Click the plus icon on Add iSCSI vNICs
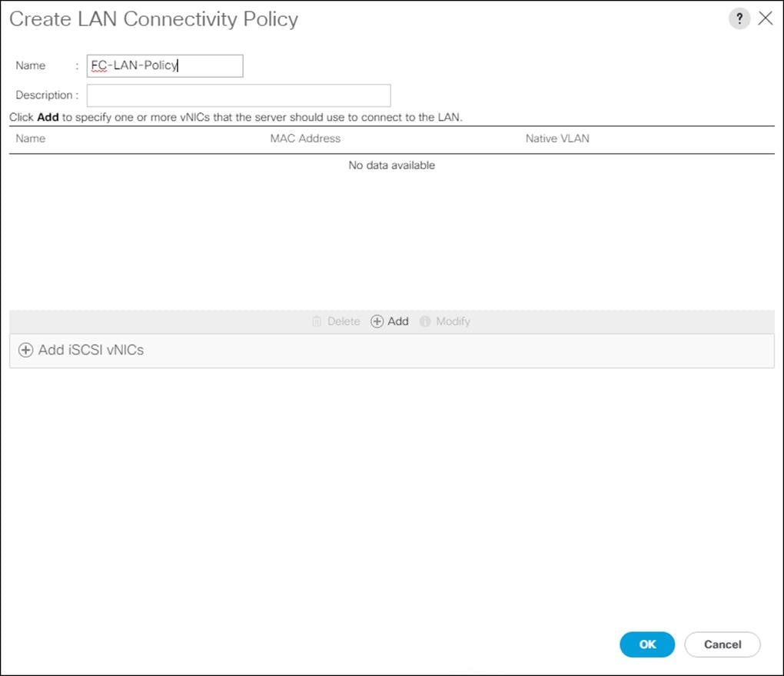Screen dimensions: 784x676 pos(25,350)
